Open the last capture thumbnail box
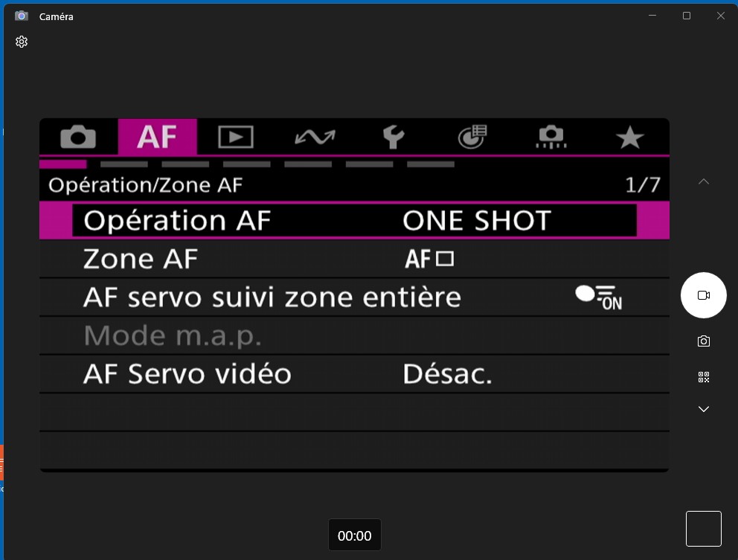This screenshot has width=738, height=560. click(704, 529)
